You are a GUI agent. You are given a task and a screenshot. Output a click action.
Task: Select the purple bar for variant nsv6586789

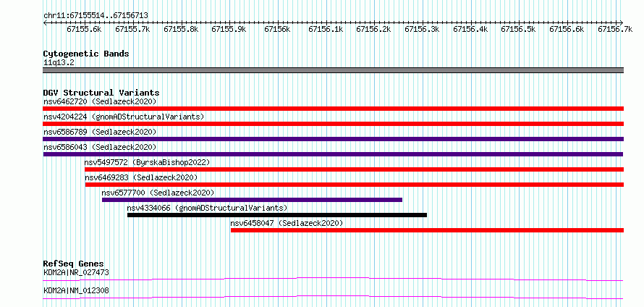(x=333, y=139)
